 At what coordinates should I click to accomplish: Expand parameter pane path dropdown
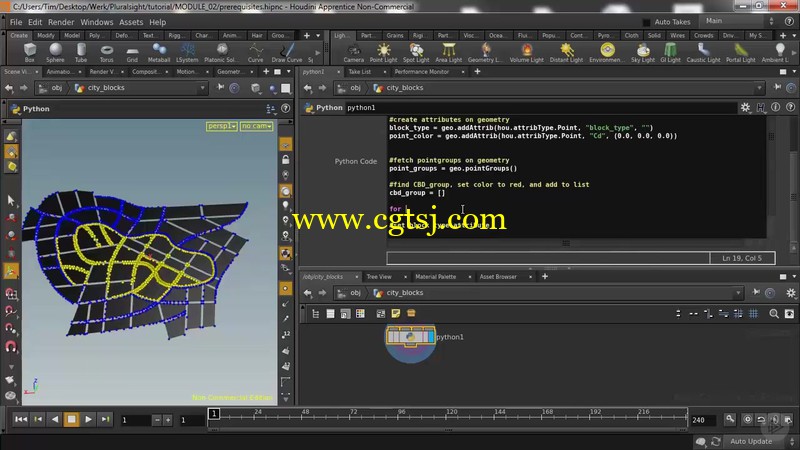point(759,88)
